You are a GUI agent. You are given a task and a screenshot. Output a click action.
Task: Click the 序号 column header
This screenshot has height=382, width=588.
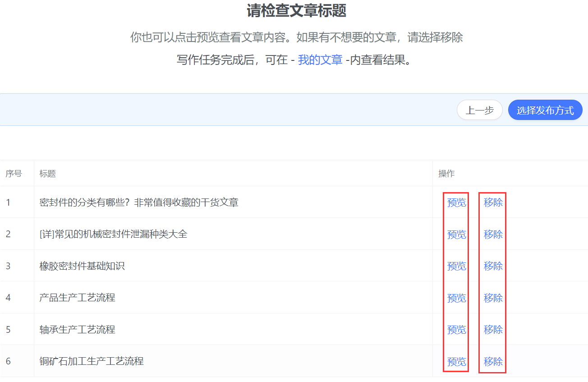14,174
